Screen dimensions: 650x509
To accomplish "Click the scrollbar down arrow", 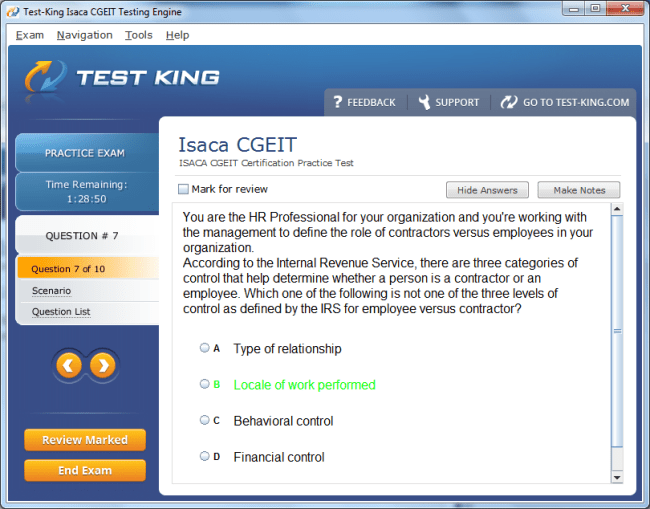I will (617, 477).
